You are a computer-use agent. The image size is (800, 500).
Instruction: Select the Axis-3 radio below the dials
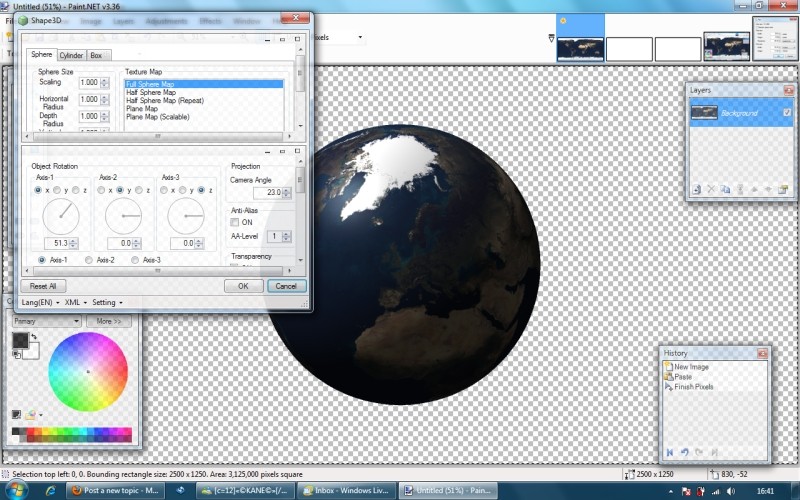tap(135, 260)
